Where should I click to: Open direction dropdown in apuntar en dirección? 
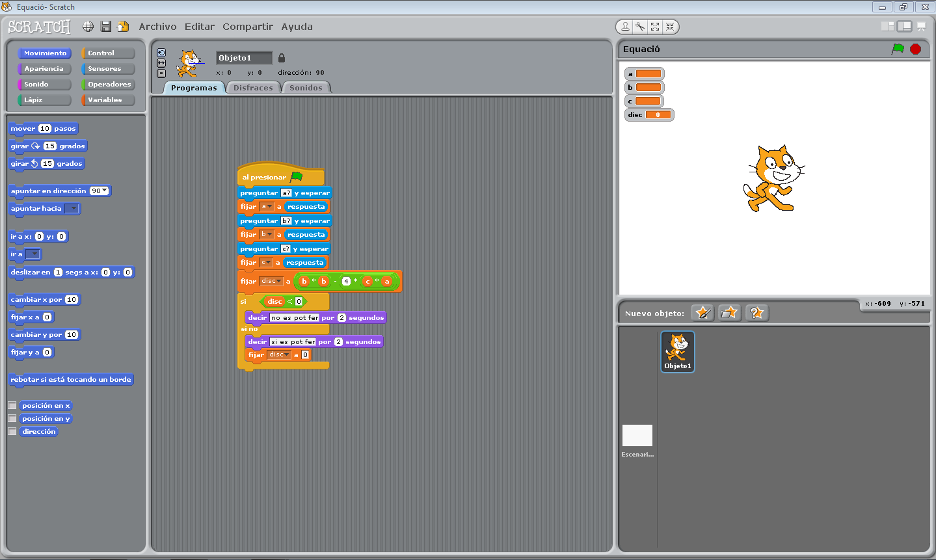pyautogui.click(x=104, y=191)
